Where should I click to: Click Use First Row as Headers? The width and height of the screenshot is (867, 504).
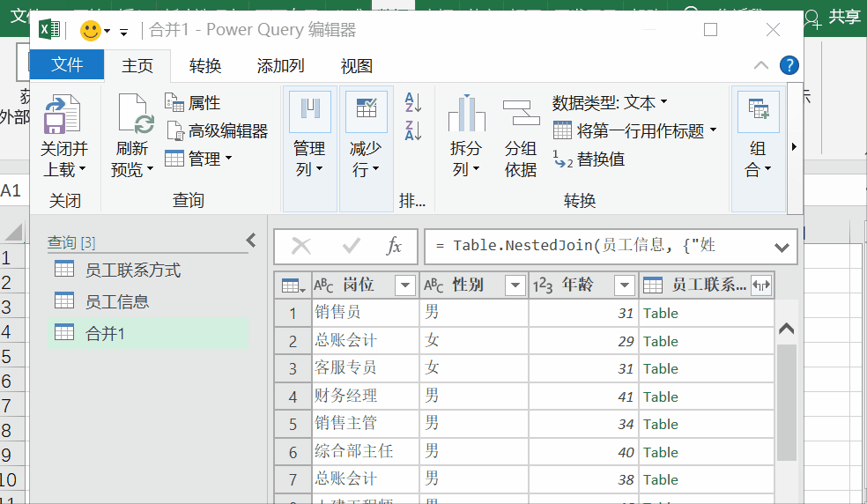pyautogui.click(x=629, y=131)
